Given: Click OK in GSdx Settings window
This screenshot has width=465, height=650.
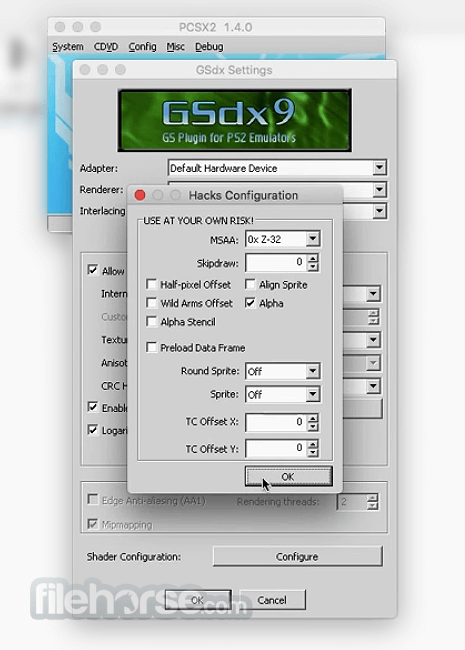Looking at the screenshot, I should 198,600.
